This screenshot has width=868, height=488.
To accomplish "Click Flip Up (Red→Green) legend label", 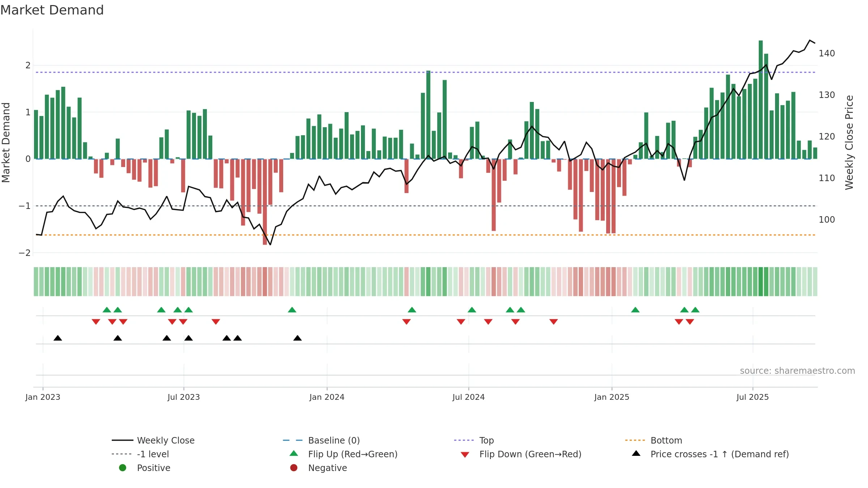I will 353,454.
